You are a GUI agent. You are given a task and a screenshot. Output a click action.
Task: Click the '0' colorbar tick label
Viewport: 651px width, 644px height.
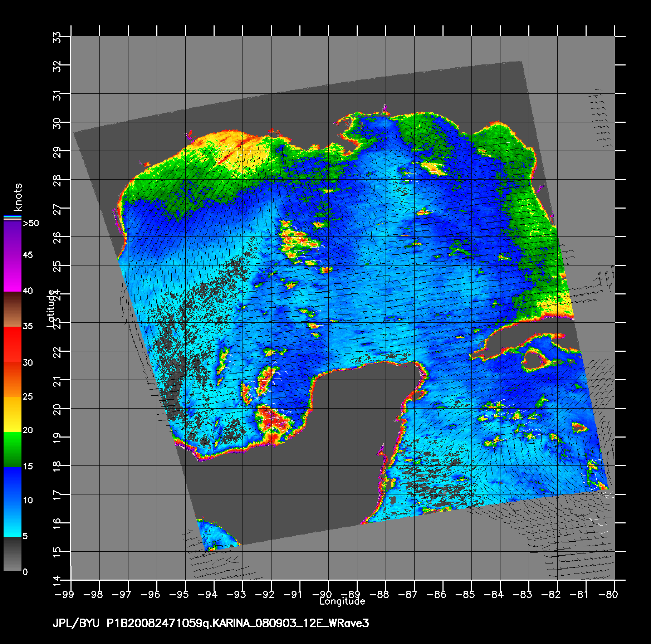(x=25, y=572)
